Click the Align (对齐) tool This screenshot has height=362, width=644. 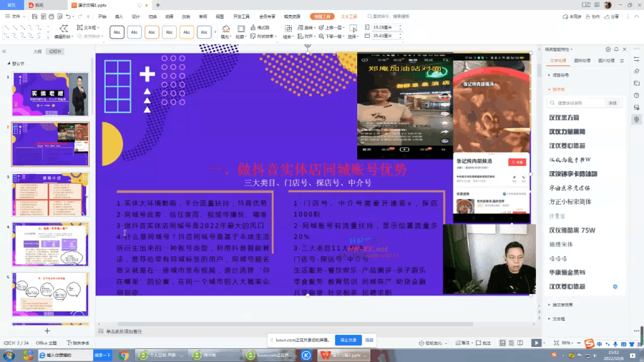(x=306, y=36)
